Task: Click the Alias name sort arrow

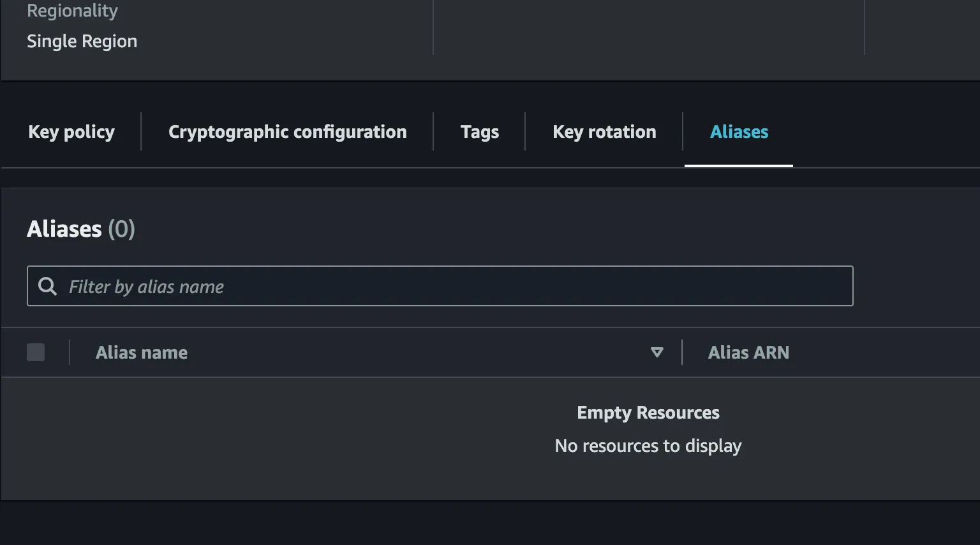Action: (x=657, y=352)
